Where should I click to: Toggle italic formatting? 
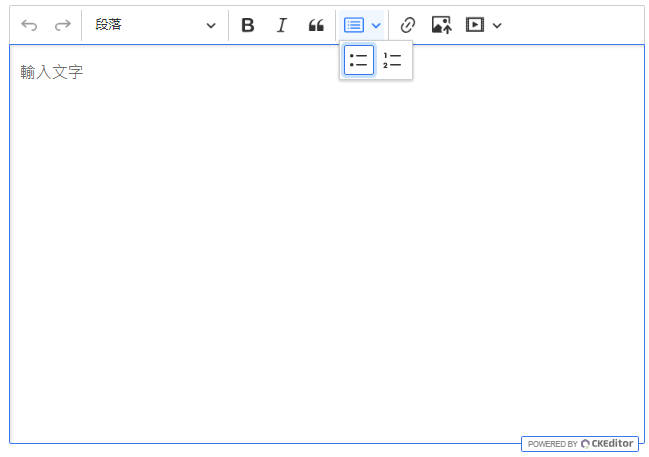point(281,25)
